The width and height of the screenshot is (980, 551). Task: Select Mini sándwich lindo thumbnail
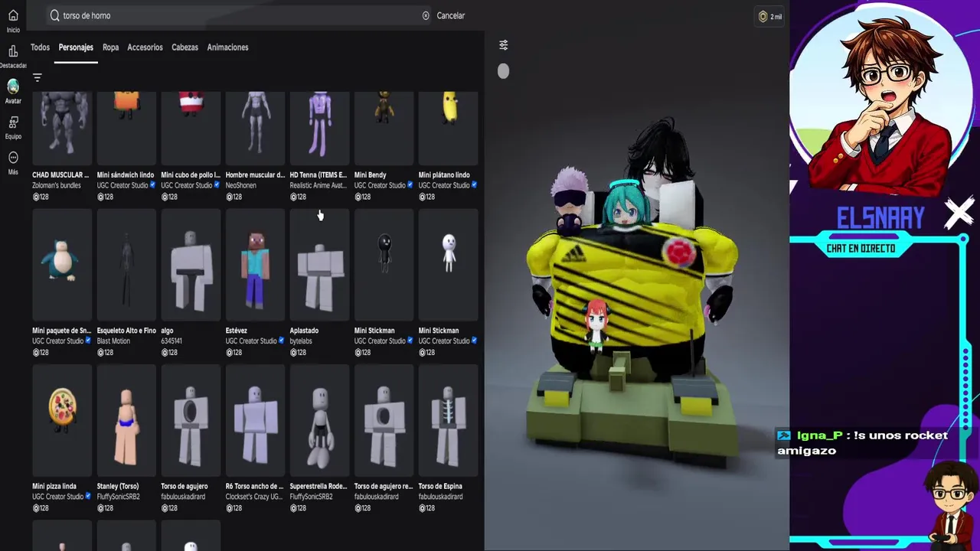(x=126, y=128)
